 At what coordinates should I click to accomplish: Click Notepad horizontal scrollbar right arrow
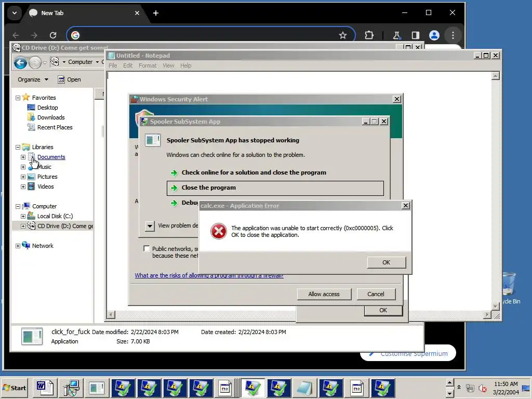[487, 315]
